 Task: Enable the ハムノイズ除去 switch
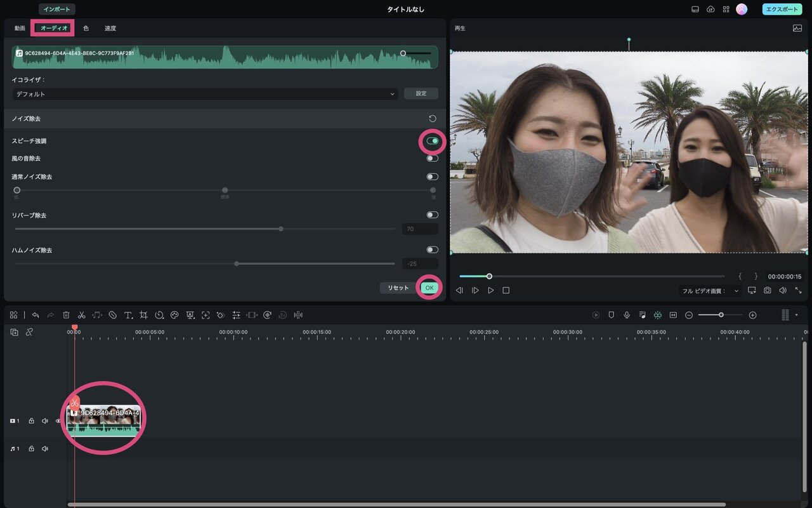433,250
